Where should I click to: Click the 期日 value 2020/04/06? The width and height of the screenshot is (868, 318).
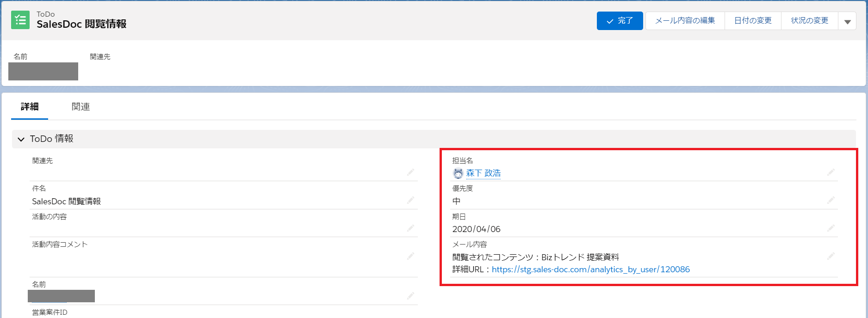click(x=476, y=229)
